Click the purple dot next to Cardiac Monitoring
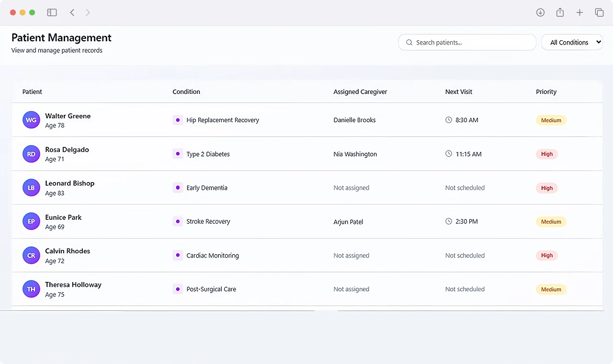Viewport: 613px width, 364px height. [178, 255]
